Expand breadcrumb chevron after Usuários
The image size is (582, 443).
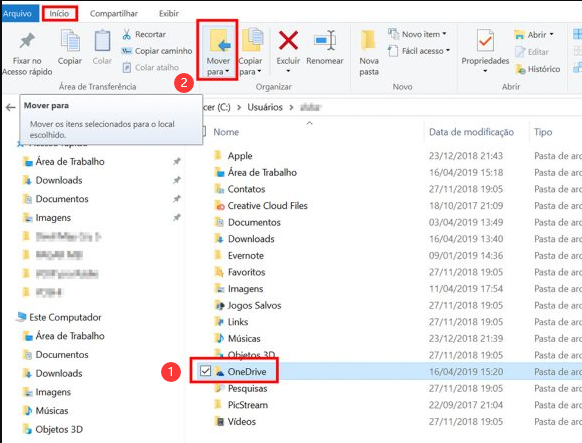(x=291, y=108)
